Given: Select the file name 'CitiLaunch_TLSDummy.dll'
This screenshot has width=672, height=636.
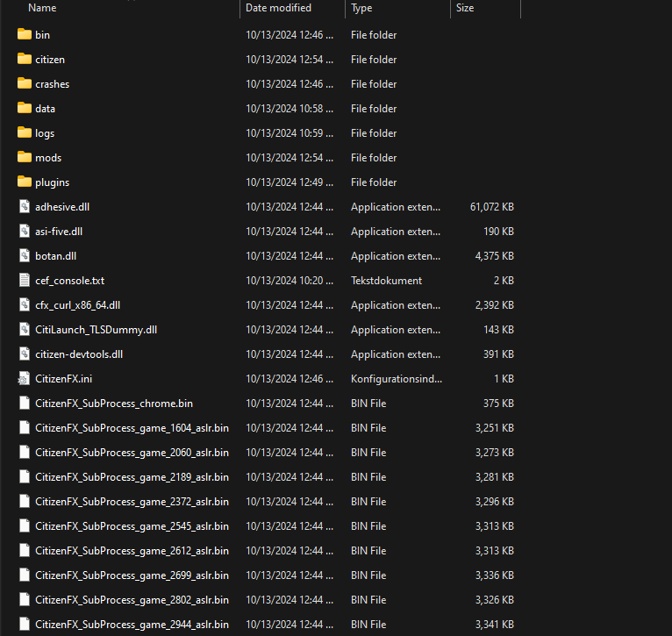Looking at the screenshot, I should click(x=96, y=330).
